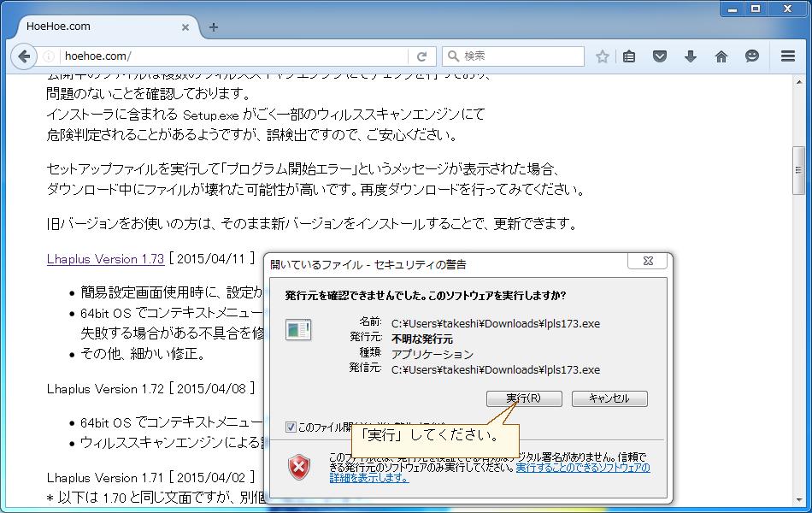Close the security warning dialog
812x513 pixels.
pos(647,261)
